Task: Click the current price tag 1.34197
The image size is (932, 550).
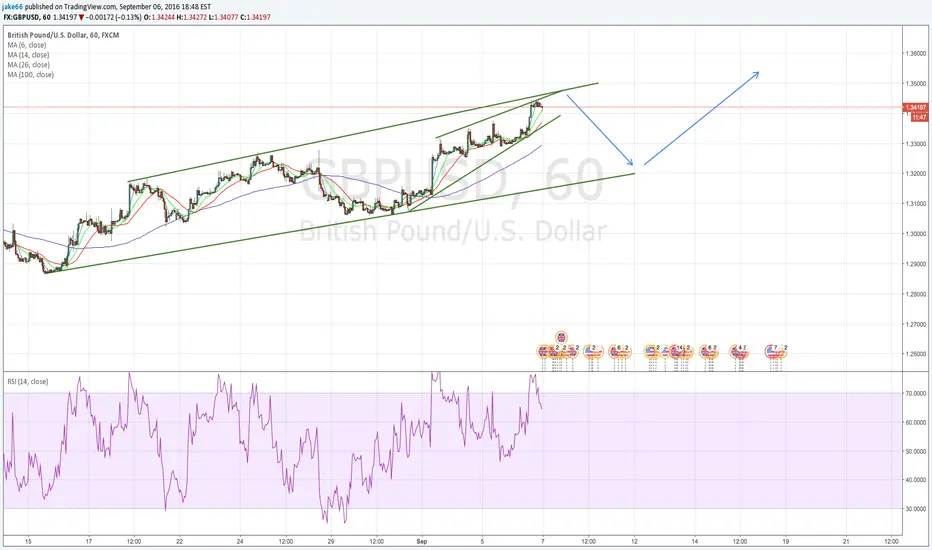Action: click(915, 108)
